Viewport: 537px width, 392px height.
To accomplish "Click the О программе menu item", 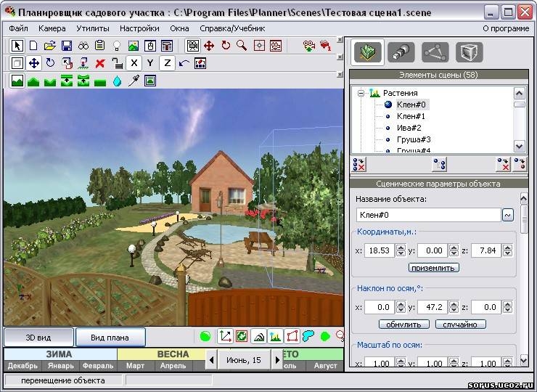I will [506, 28].
